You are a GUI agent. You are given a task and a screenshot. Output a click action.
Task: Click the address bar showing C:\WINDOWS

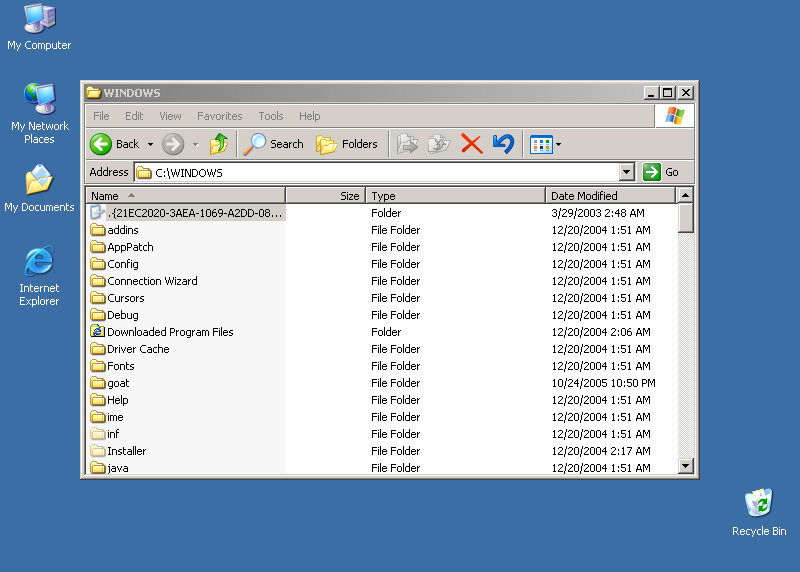point(377,172)
